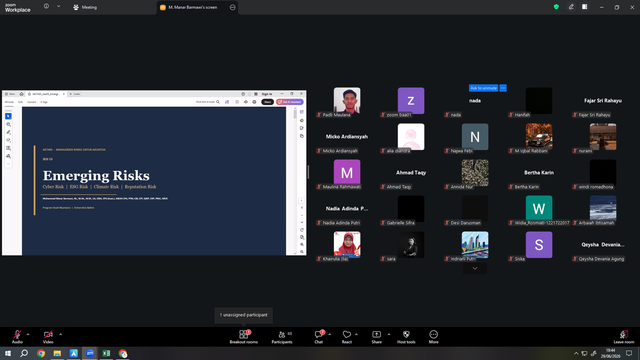Open Google Chrome from taskbar
The height and width of the screenshot is (360, 640).
tap(41, 353)
